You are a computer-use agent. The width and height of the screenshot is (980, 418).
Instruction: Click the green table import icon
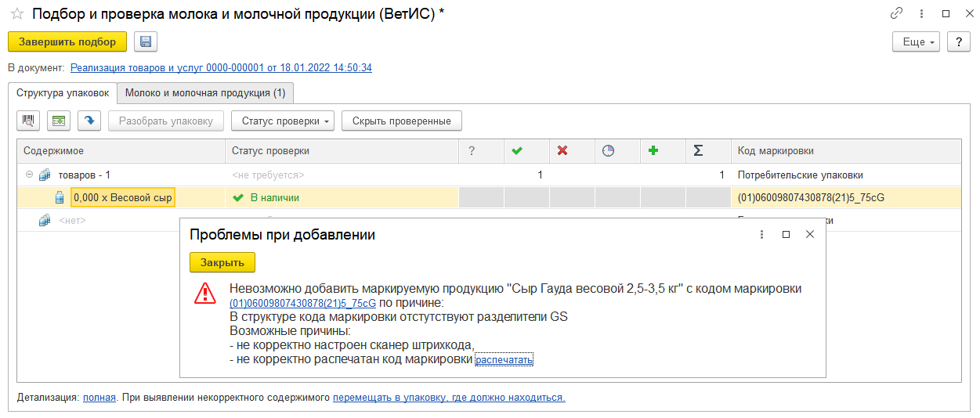click(x=59, y=121)
